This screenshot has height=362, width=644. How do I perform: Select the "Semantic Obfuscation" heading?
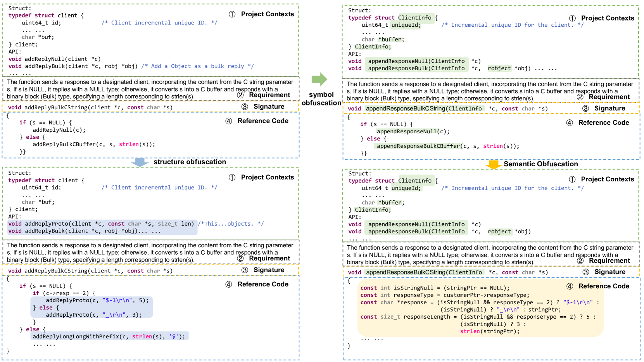(540, 164)
